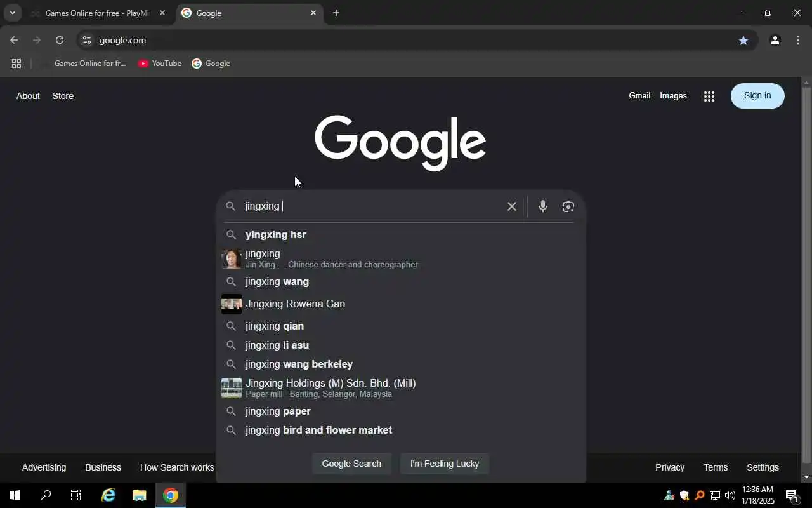
Task: Click I'm Feeling Lucky button
Action: coord(445,464)
